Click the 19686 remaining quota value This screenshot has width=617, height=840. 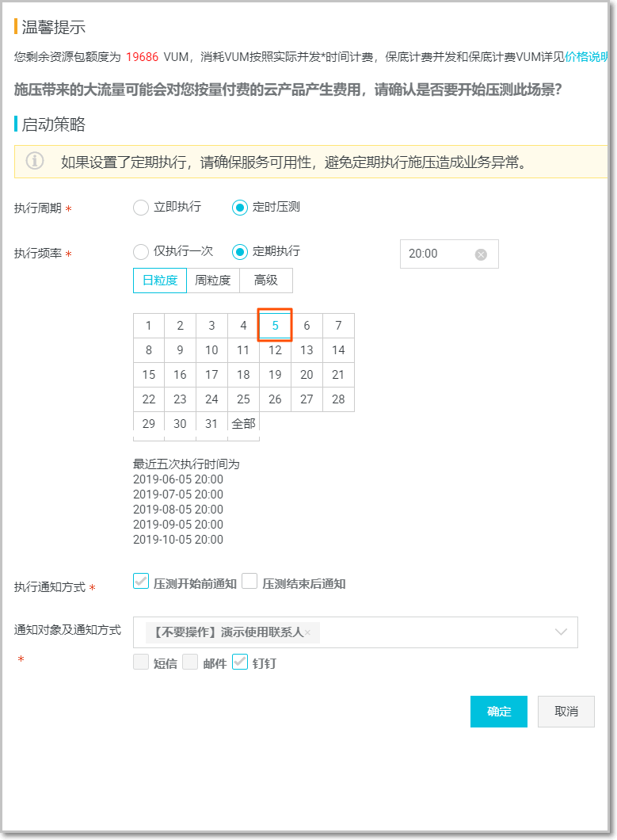[x=143, y=57]
